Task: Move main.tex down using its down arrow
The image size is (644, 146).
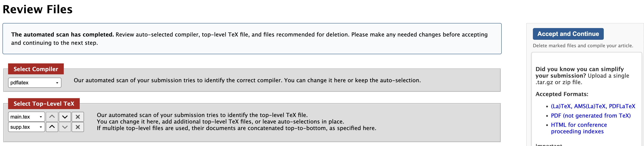Action: pos(65,117)
